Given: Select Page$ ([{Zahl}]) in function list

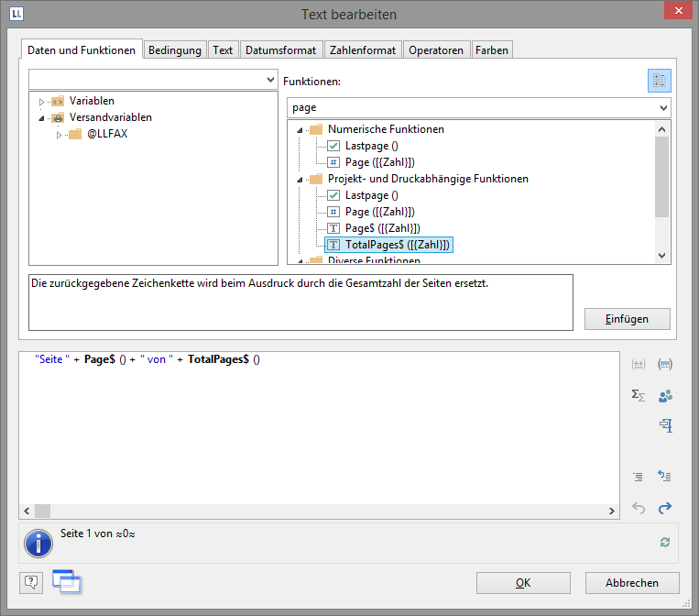Looking at the screenshot, I should [x=382, y=228].
